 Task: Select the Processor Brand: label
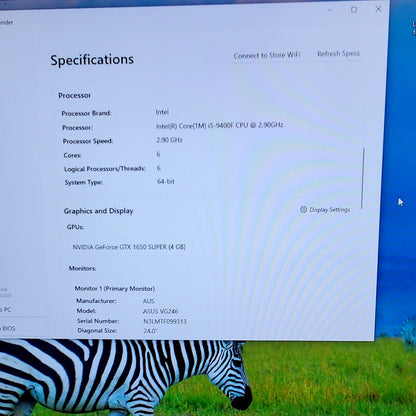click(86, 113)
